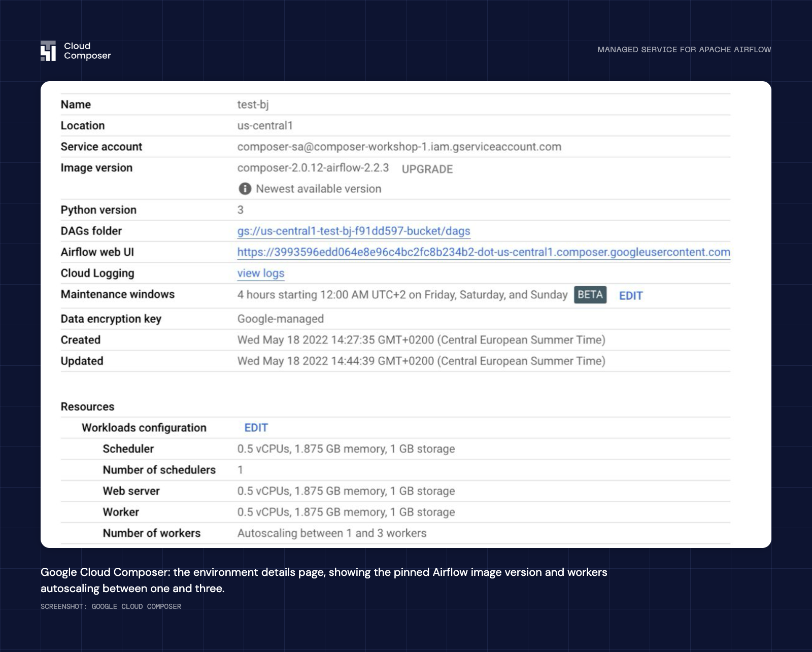The image size is (812, 652).
Task: Select the Python version value 3
Action: coord(241,210)
